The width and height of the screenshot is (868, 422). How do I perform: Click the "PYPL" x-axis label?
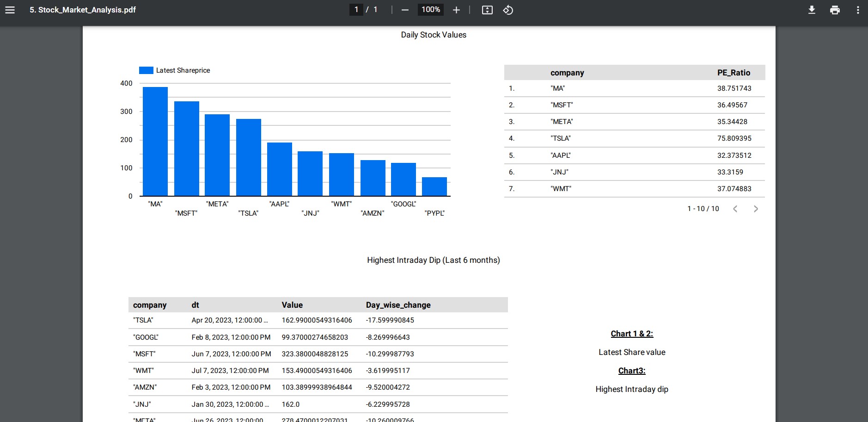click(x=434, y=213)
